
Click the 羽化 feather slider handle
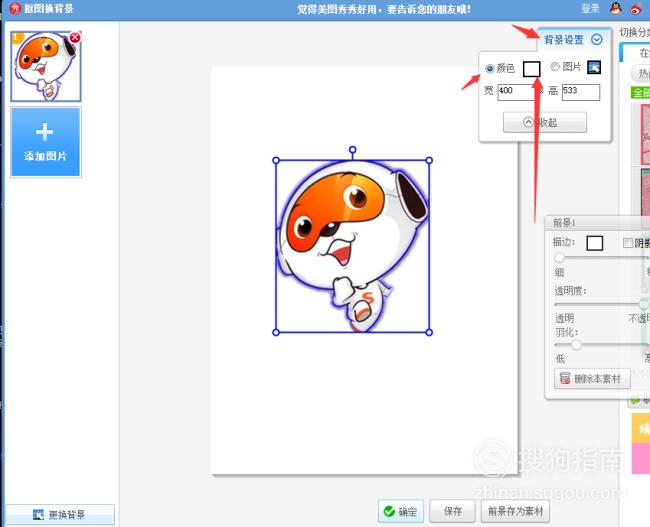[576, 345]
